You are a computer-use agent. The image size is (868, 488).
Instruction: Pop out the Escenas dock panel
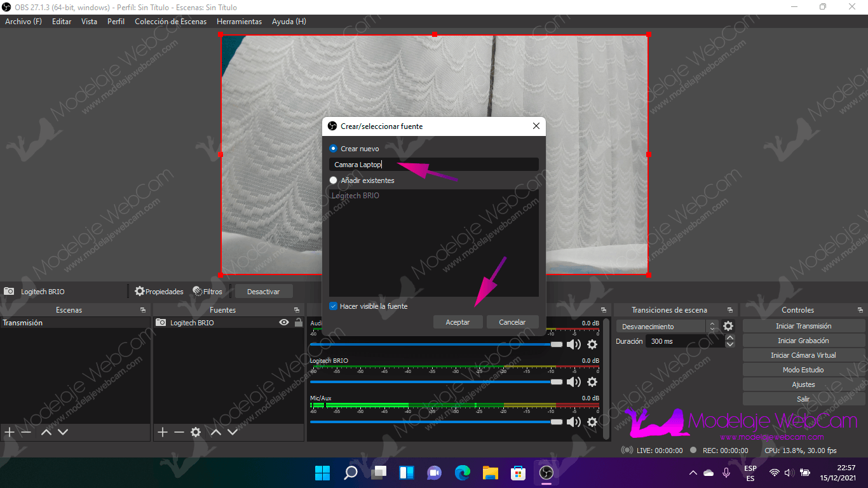tap(142, 310)
